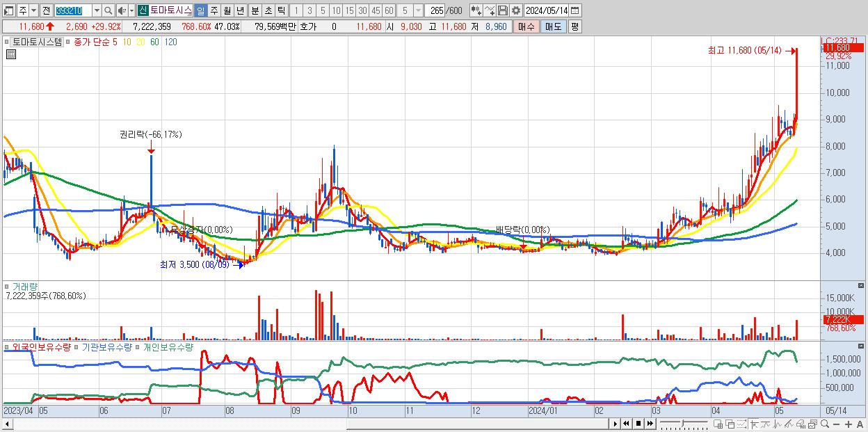Click the stock search magnifier icon
The width and height of the screenshot is (868, 432).
tap(108, 10)
